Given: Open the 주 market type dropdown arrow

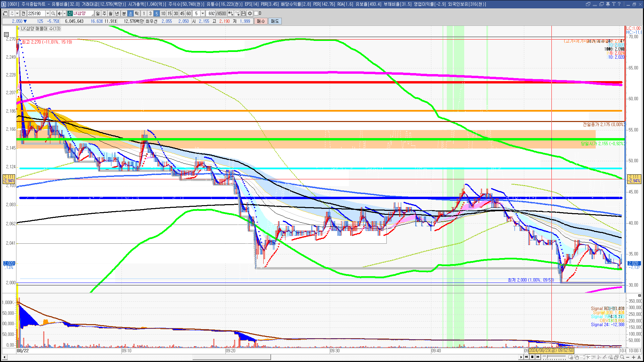Looking at the screenshot, I should click(x=17, y=13).
